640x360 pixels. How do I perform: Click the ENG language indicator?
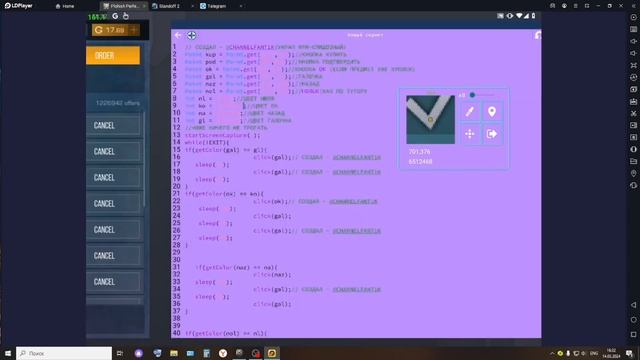pos(594,353)
